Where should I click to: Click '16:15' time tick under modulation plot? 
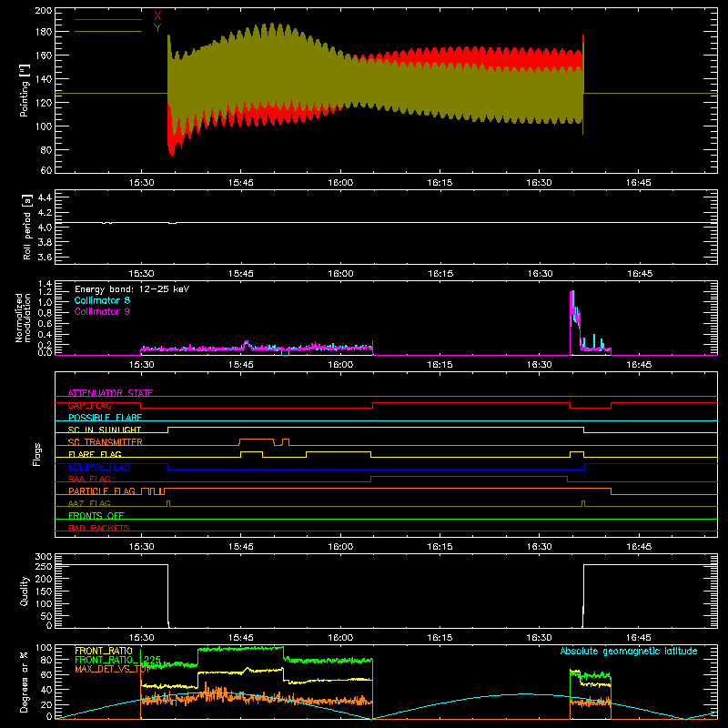tap(440, 365)
